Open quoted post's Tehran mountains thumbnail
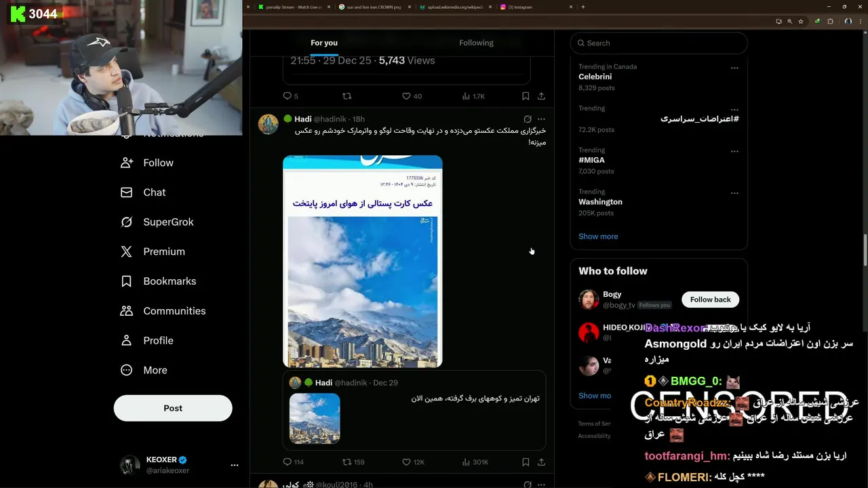This screenshot has width=868, height=488. coord(315,418)
